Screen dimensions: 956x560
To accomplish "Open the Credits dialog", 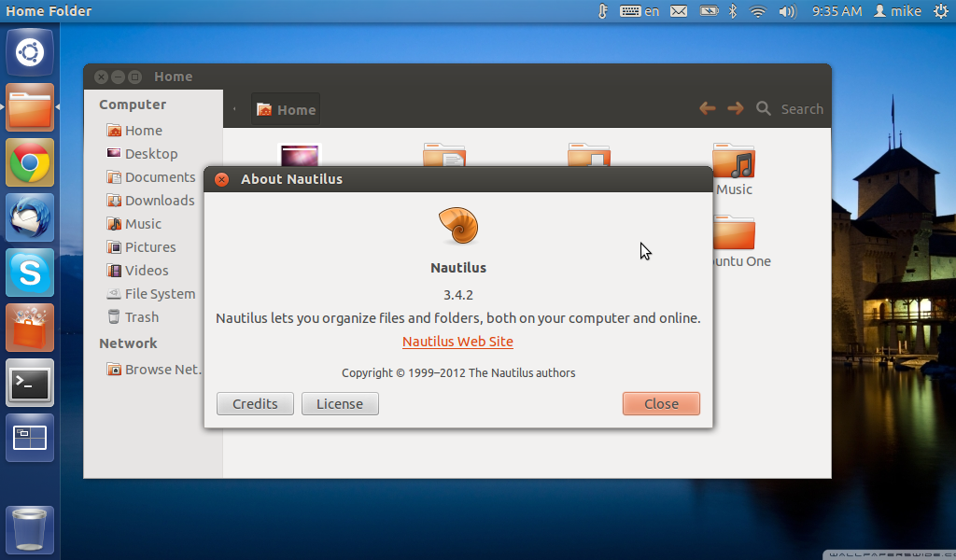I will (x=255, y=404).
